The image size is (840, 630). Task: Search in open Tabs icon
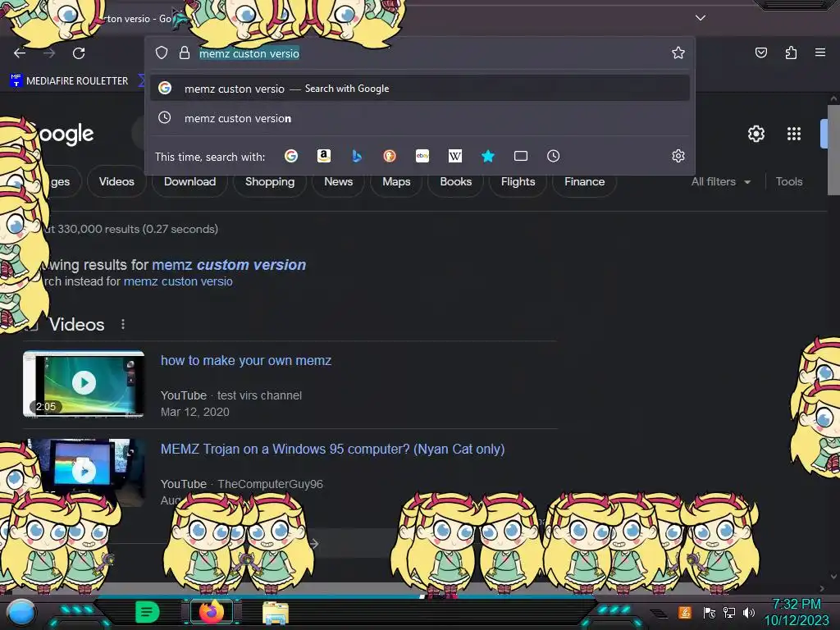(x=521, y=156)
